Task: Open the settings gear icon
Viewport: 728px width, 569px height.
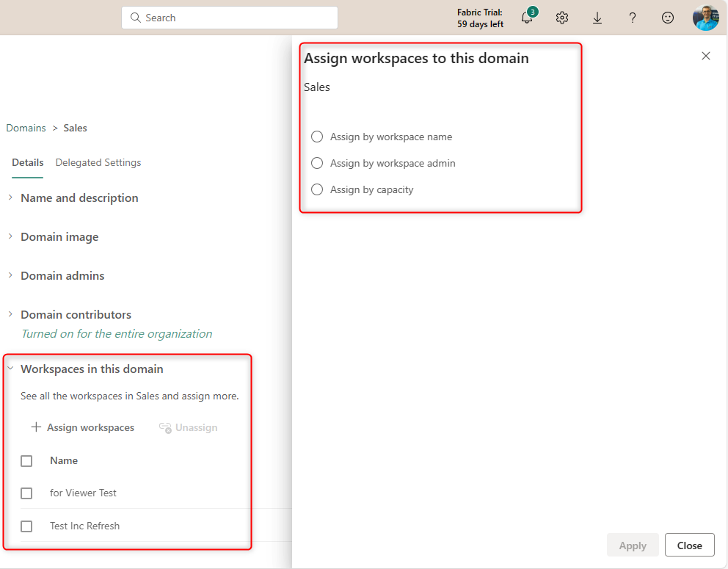Action: (562, 18)
